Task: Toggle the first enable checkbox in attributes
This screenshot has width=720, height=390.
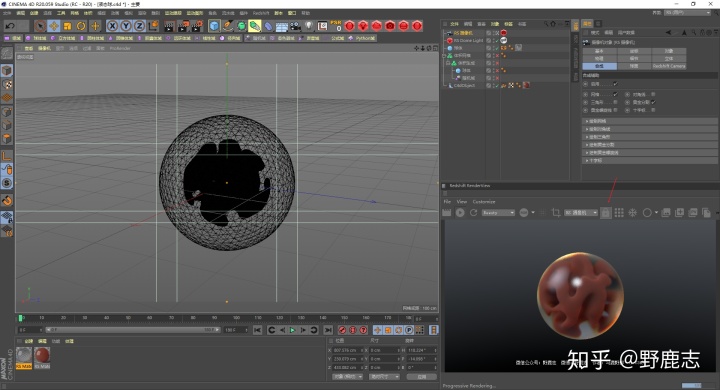Action: click(x=615, y=84)
